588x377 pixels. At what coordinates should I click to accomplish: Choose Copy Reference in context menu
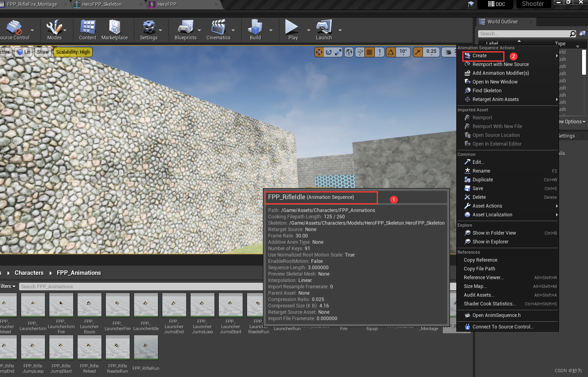[x=508, y=260]
